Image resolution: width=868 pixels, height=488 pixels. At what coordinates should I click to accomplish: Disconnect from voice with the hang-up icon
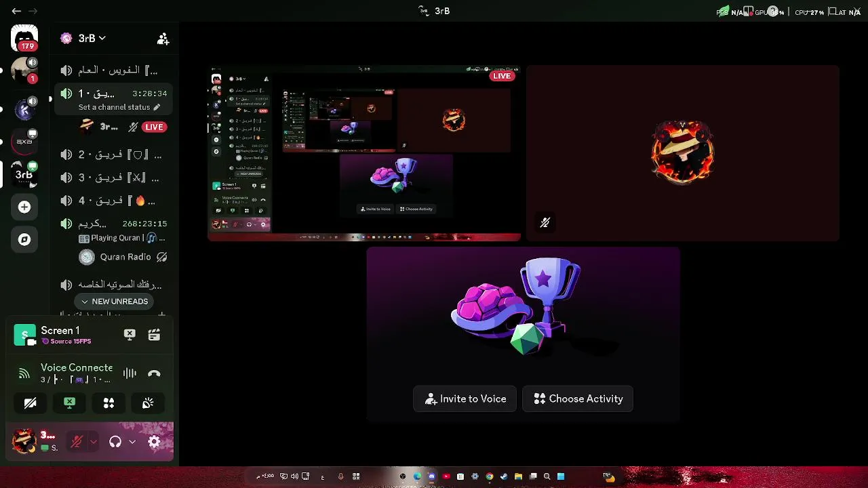point(154,373)
